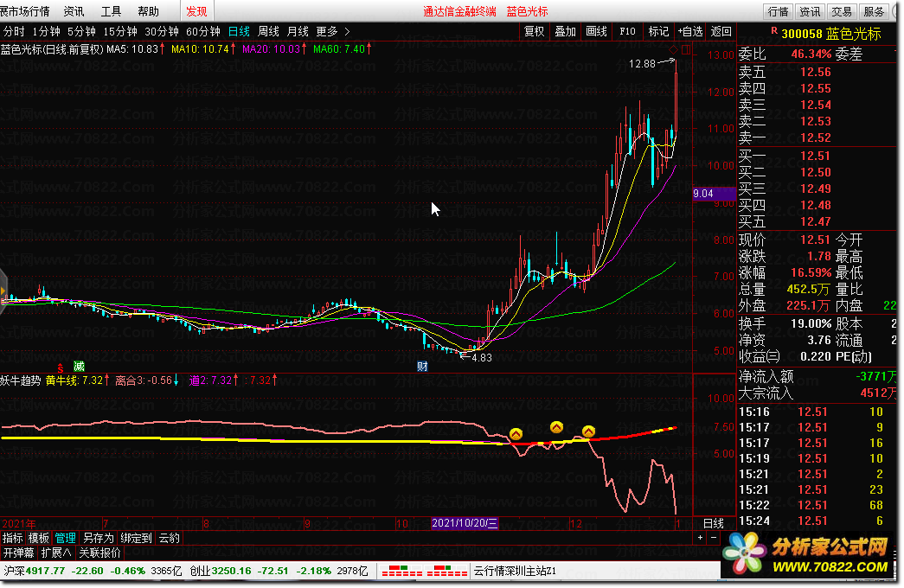Open F10 company information
Viewport: 904px width, 588px height.
[x=627, y=32]
